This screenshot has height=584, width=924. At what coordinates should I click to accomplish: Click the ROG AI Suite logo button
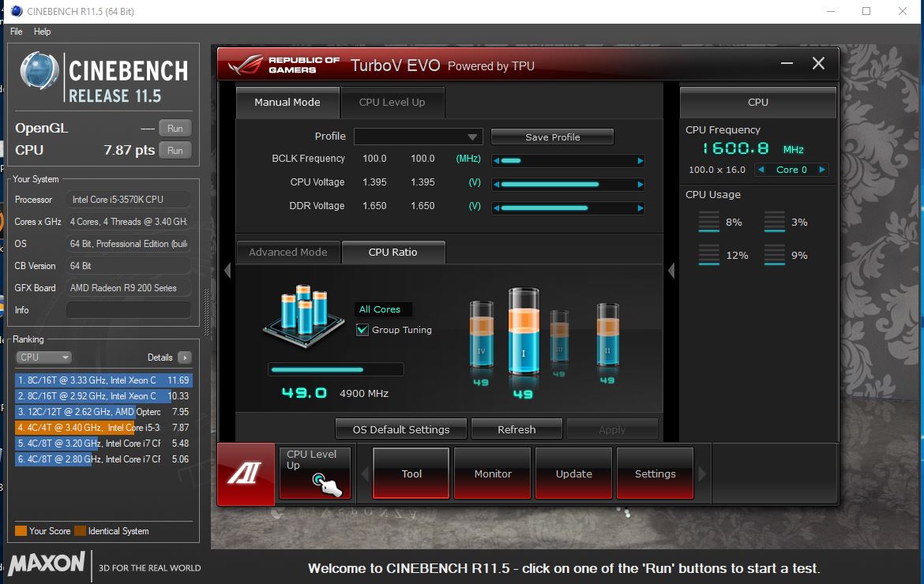pos(246,474)
